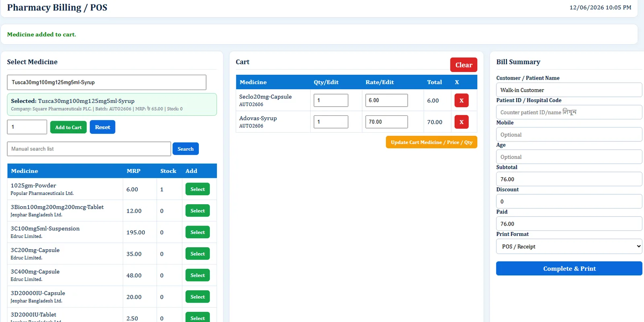Click the Search button for manual list

(186, 149)
